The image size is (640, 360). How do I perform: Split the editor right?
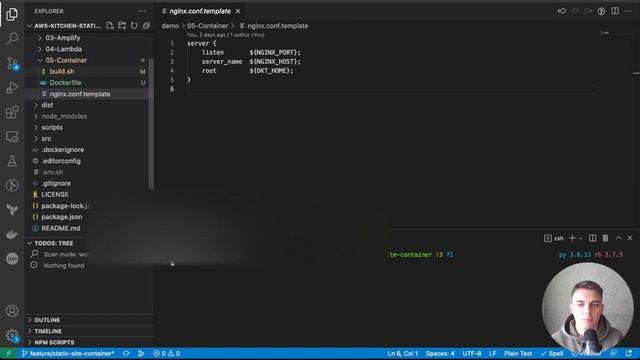point(615,11)
